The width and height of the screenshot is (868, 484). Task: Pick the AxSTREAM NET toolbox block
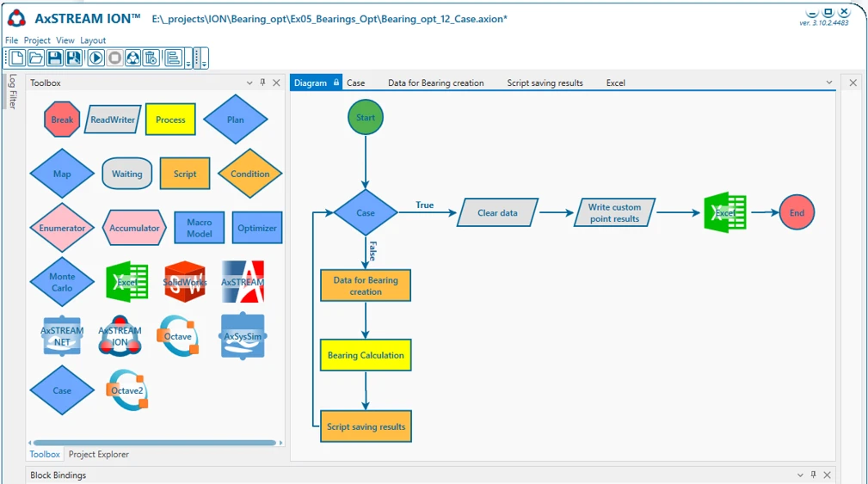pos(62,336)
